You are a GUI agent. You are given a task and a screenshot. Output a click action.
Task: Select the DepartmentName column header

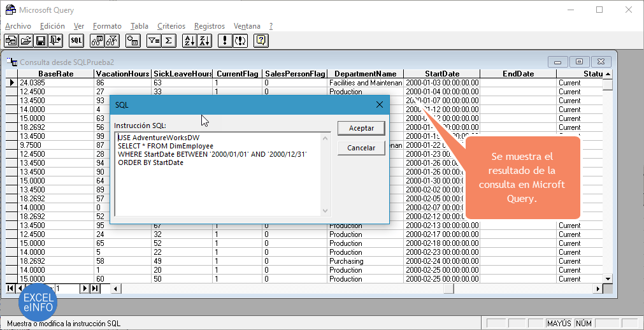point(366,74)
